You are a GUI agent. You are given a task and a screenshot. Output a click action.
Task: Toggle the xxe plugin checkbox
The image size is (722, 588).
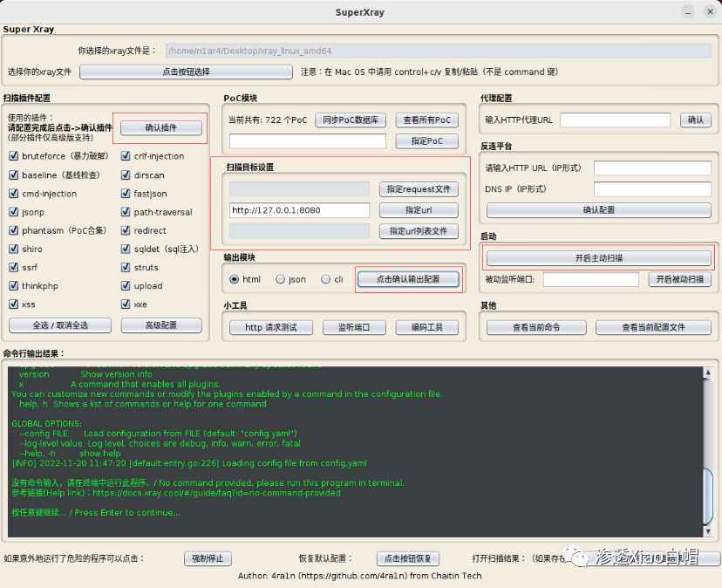[x=126, y=304]
